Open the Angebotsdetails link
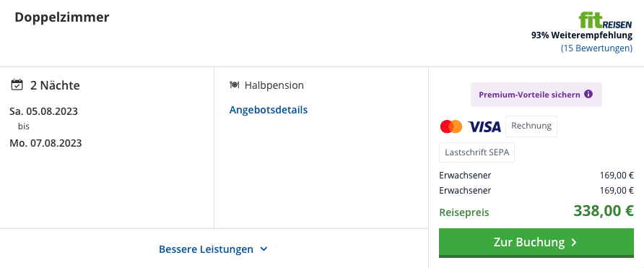644x268 pixels. point(268,110)
